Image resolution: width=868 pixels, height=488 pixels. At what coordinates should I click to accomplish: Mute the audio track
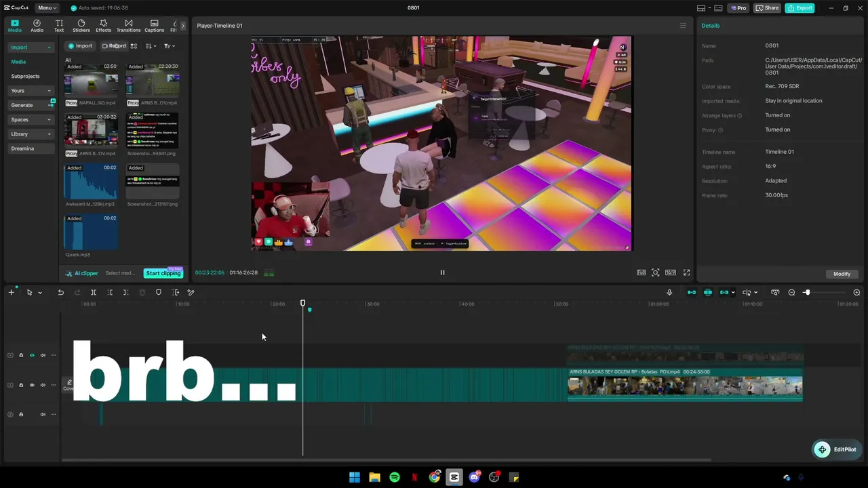43,414
